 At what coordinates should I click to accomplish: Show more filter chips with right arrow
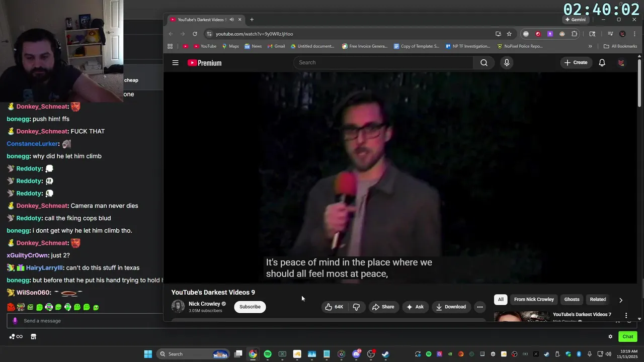[x=621, y=300]
